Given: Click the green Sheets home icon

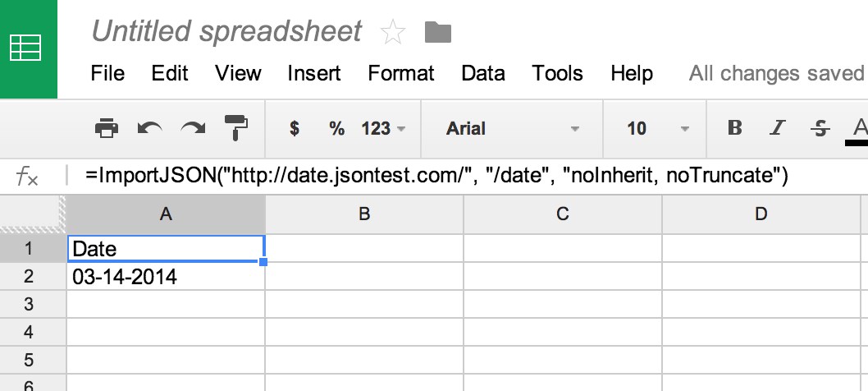Looking at the screenshot, I should click(28, 48).
